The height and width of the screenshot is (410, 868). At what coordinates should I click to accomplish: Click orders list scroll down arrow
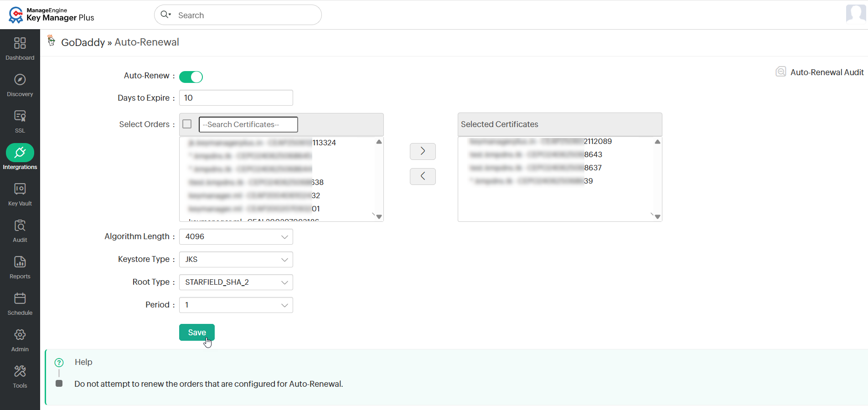point(379,217)
